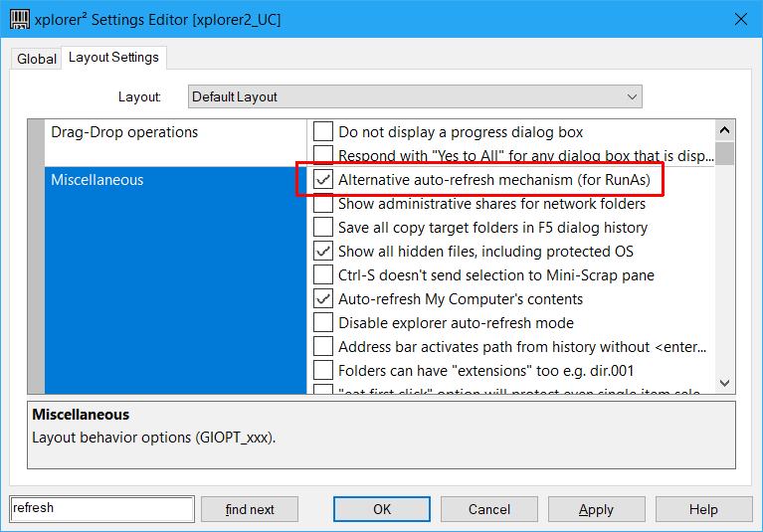Select the Layout Settings tab
This screenshot has height=532, width=763.
(x=113, y=58)
